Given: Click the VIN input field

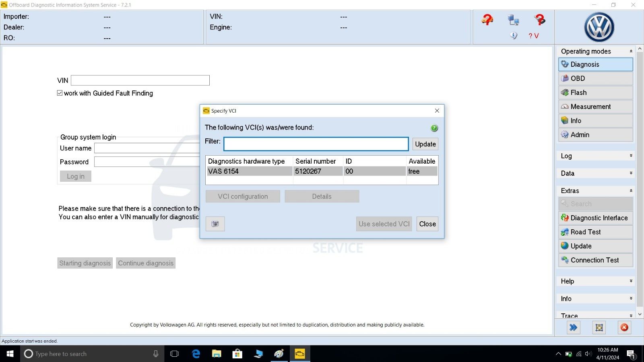Looking at the screenshot, I should (140, 80).
